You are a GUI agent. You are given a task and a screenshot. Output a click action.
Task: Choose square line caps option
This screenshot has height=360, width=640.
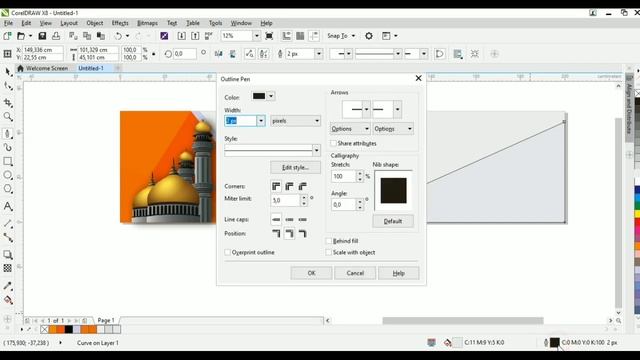276,220
